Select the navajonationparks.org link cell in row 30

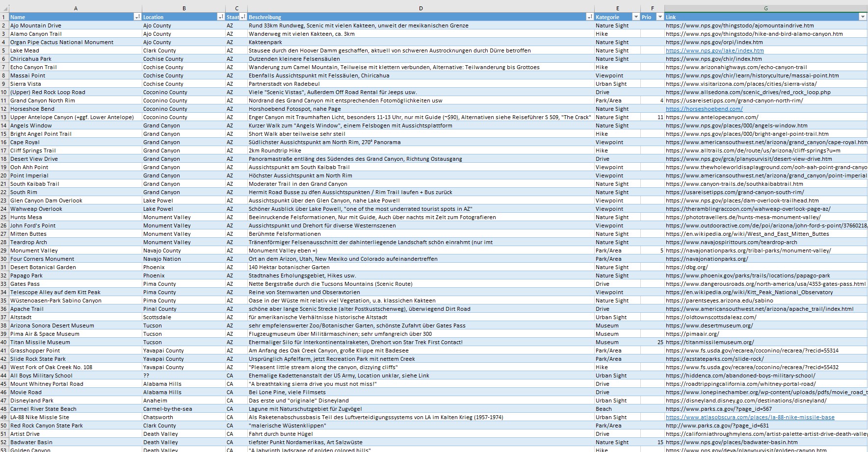765,259
